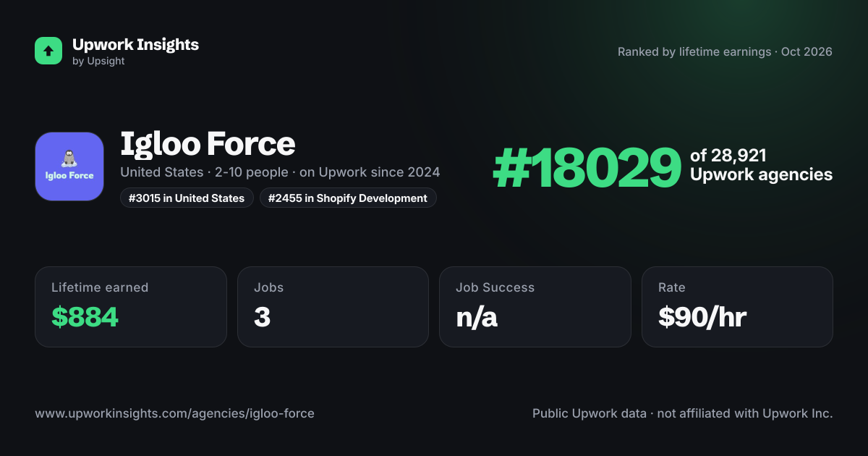The height and width of the screenshot is (456, 868).
Task: Select the Jobs count card showing 3
Action: coord(333,307)
